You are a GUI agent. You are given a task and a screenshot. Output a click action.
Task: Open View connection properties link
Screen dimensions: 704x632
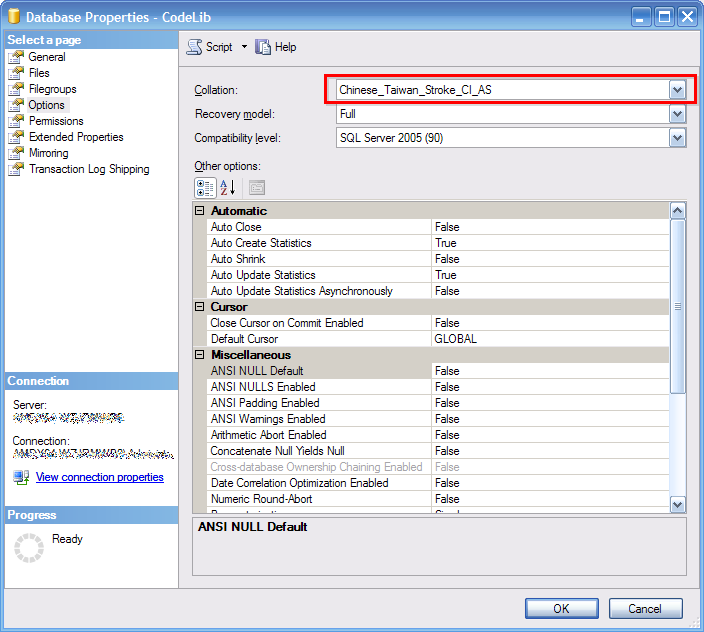click(x=100, y=477)
